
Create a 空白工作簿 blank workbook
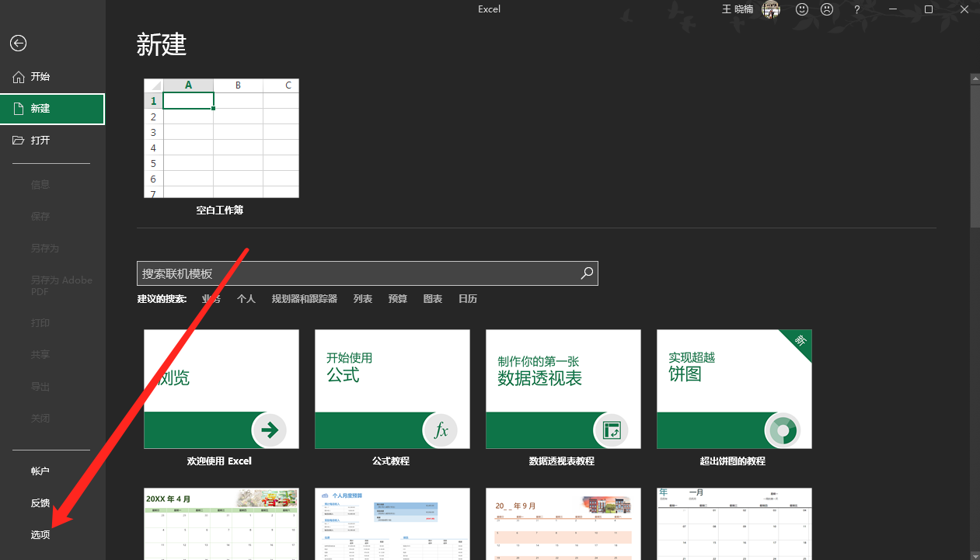click(x=221, y=138)
